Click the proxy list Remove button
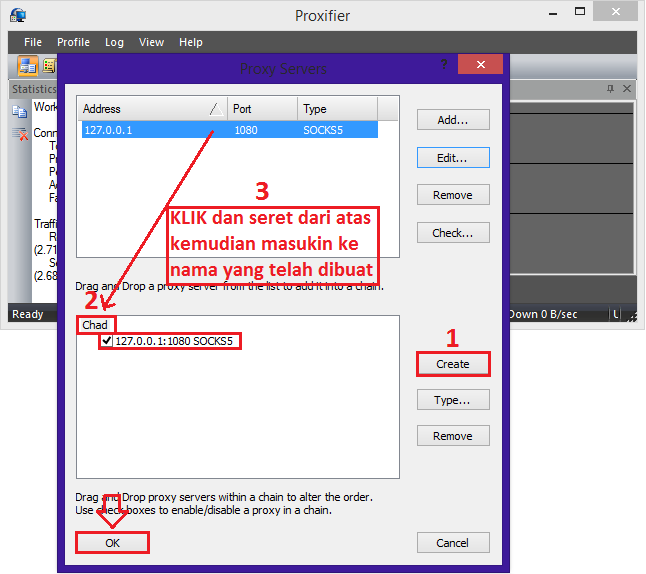 point(453,195)
